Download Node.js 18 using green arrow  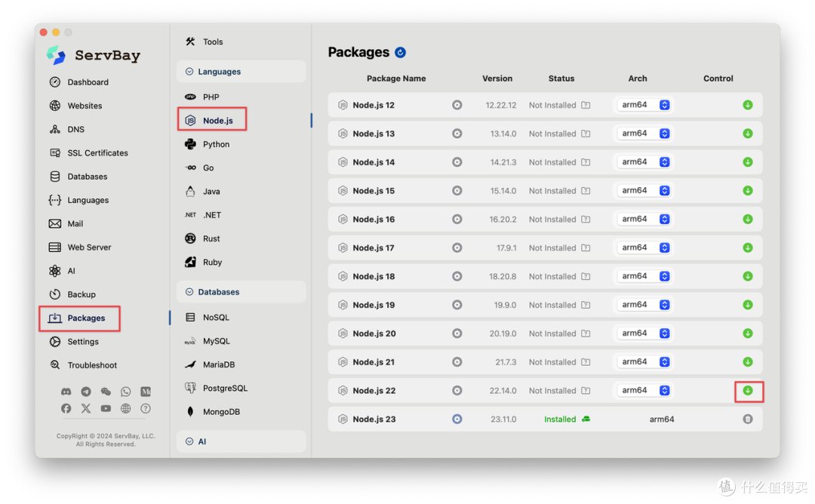click(748, 277)
